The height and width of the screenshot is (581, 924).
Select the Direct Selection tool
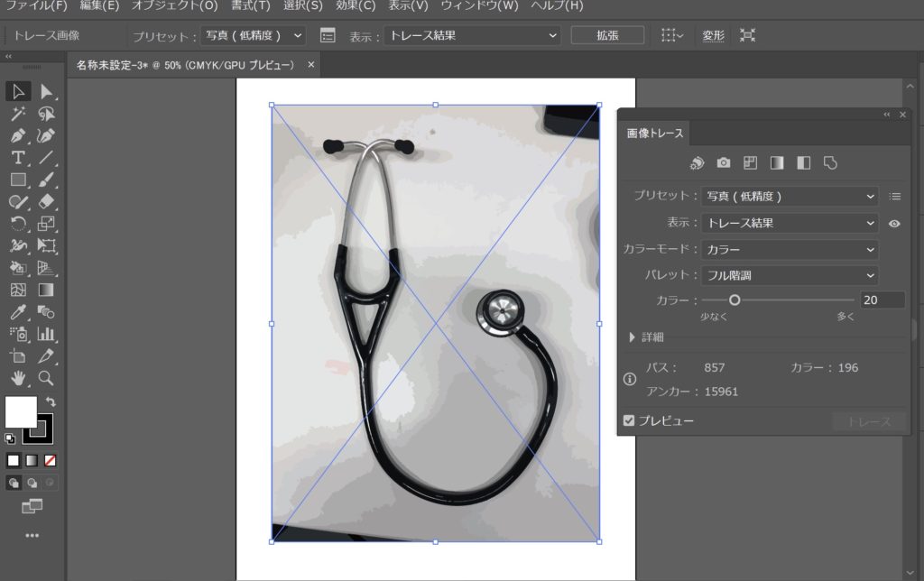click(x=46, y=91)
